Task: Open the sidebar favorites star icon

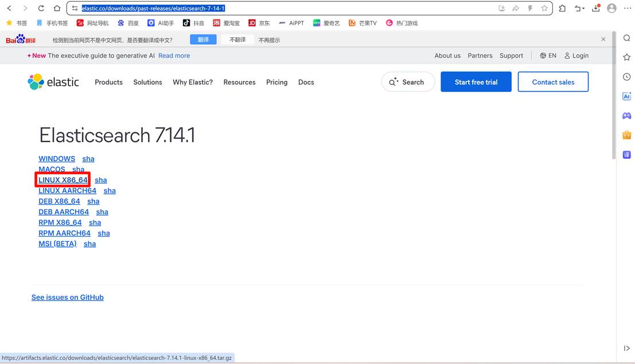Action: (626, 57)
